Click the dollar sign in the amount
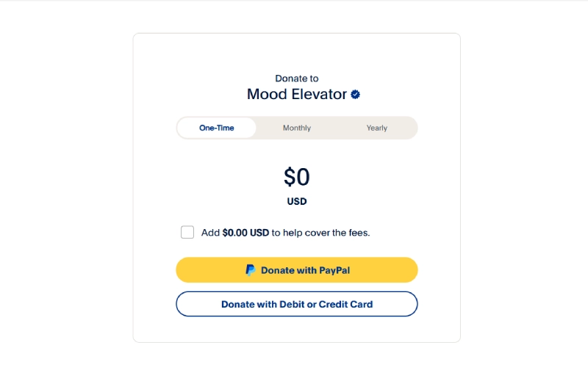Image resolution: width=588 pixels, height=392 pixels. coord(290,177)
